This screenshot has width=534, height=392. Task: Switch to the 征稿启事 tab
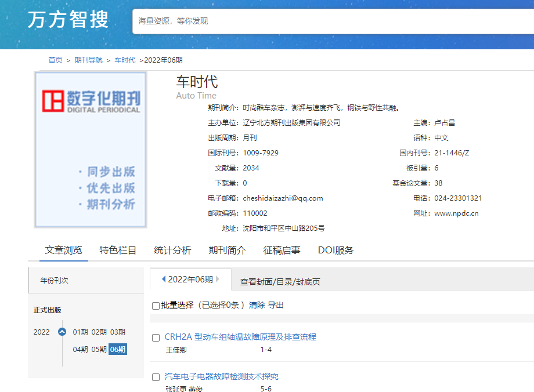pos(282,250)
